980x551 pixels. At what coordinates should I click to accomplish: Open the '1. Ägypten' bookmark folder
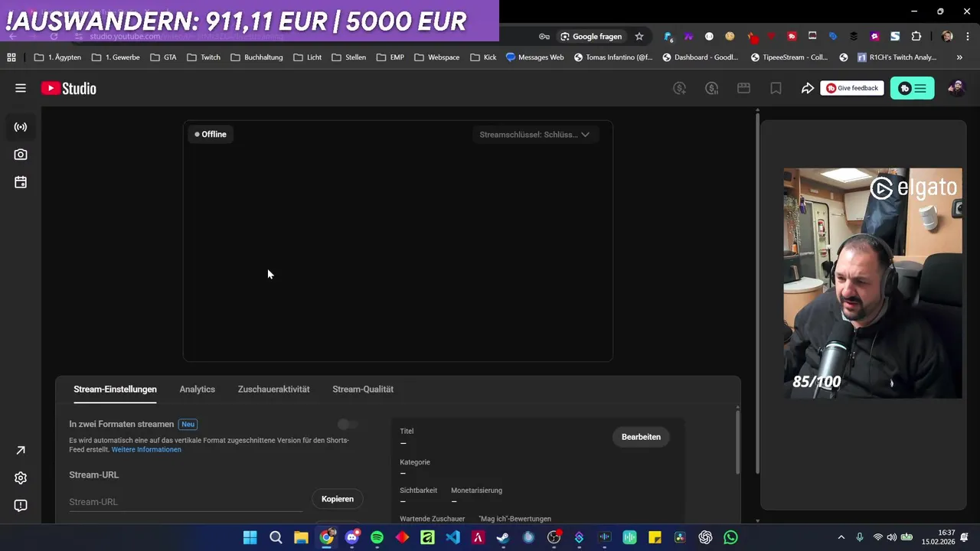57,57
